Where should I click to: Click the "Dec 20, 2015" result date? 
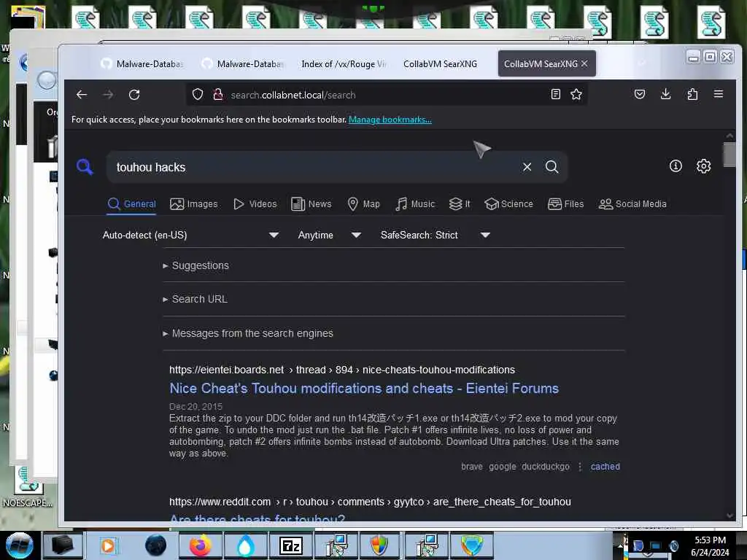pyautogui.click(x=196, y=407)
